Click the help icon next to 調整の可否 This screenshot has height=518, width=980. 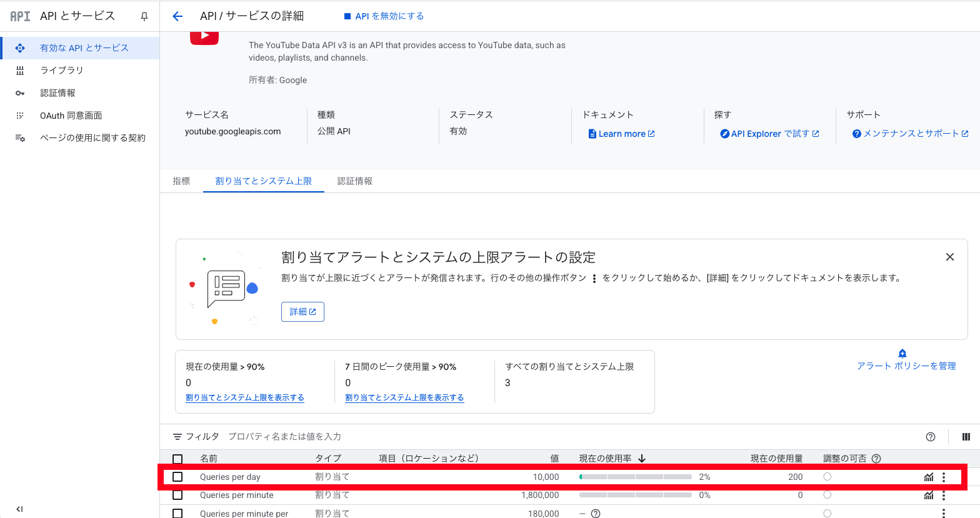(x=876, y=459)
